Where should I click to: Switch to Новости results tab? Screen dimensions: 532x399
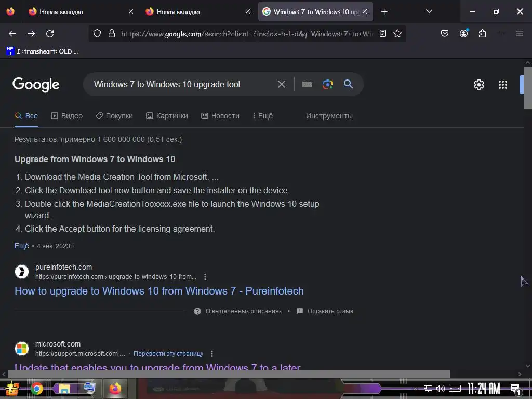[x=220, y=116]
